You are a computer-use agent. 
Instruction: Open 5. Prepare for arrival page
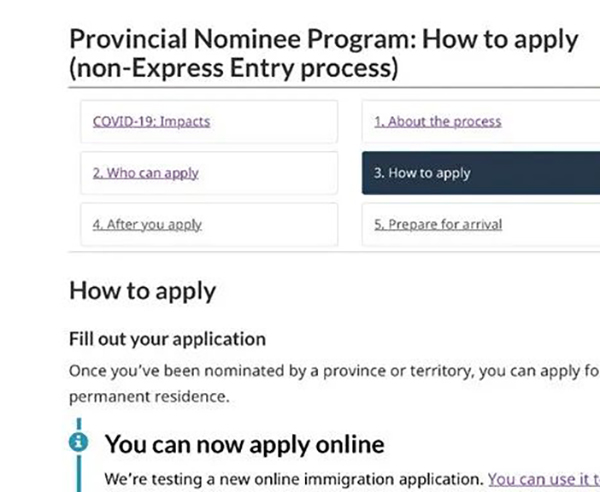pyautogui.click(x=438, y=225)
